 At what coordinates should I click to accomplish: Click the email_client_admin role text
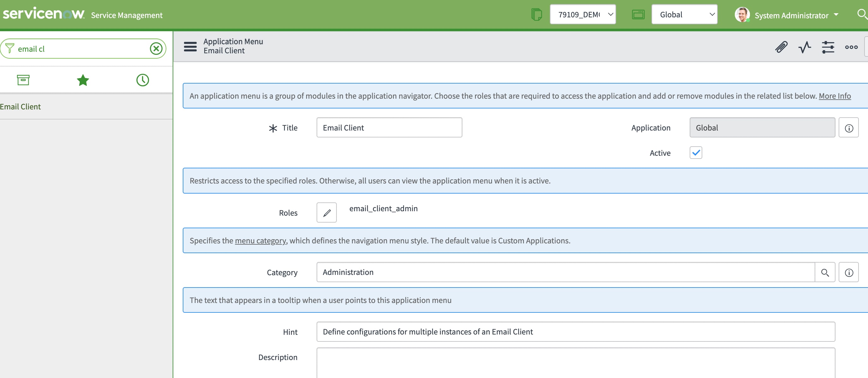coord(383,209)
